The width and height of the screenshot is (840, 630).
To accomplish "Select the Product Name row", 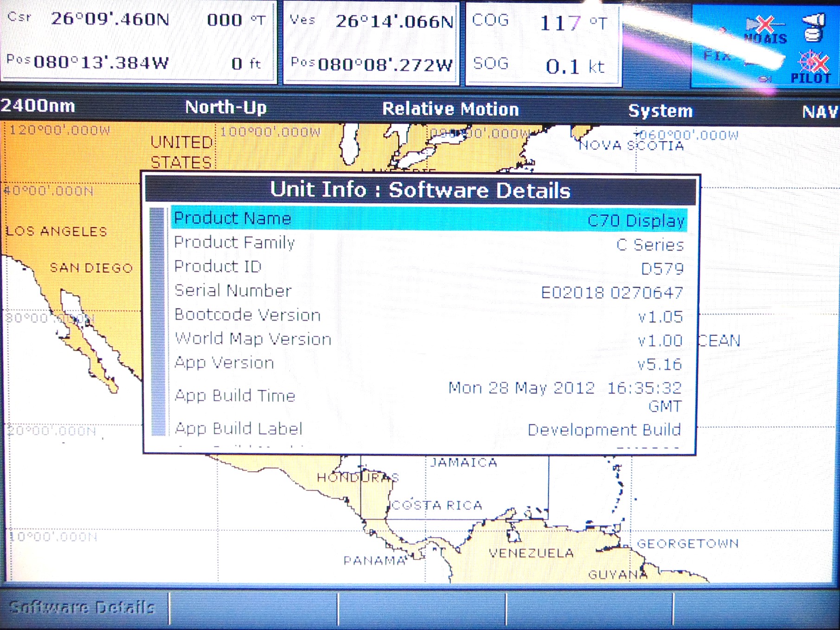I will [429, 219].
